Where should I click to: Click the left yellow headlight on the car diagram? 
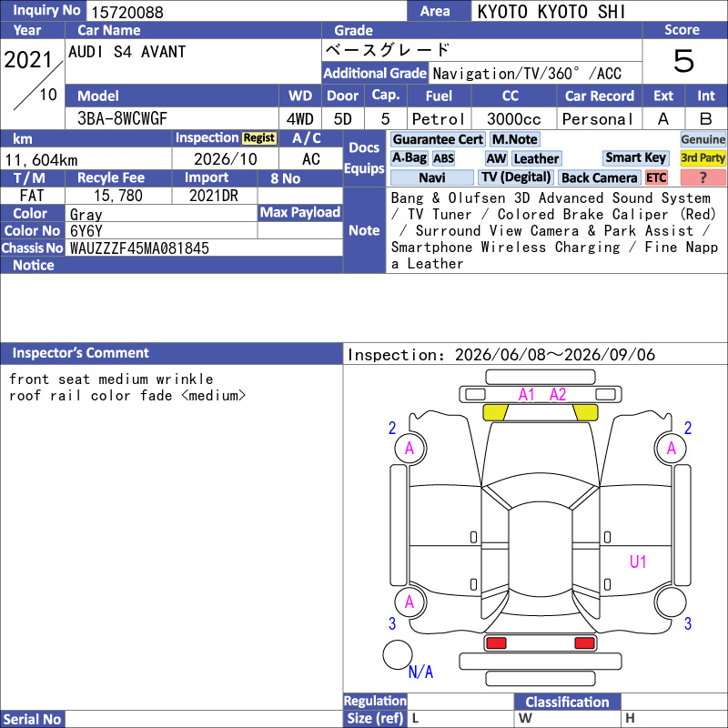(x=495, y=412)
